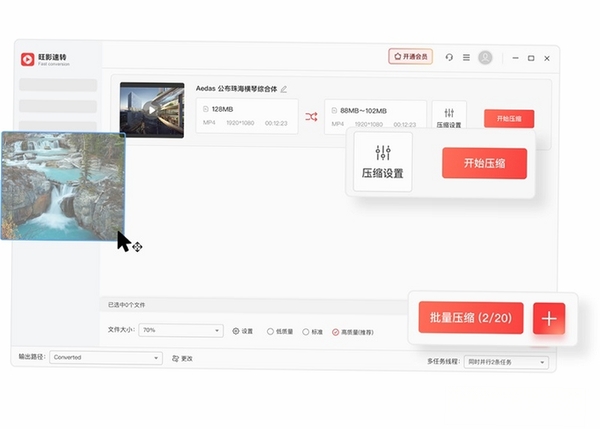Screen dimensions: 600x429
Task: Edit the Aedas file name pencil icon
Action: [x=284, y=89]
